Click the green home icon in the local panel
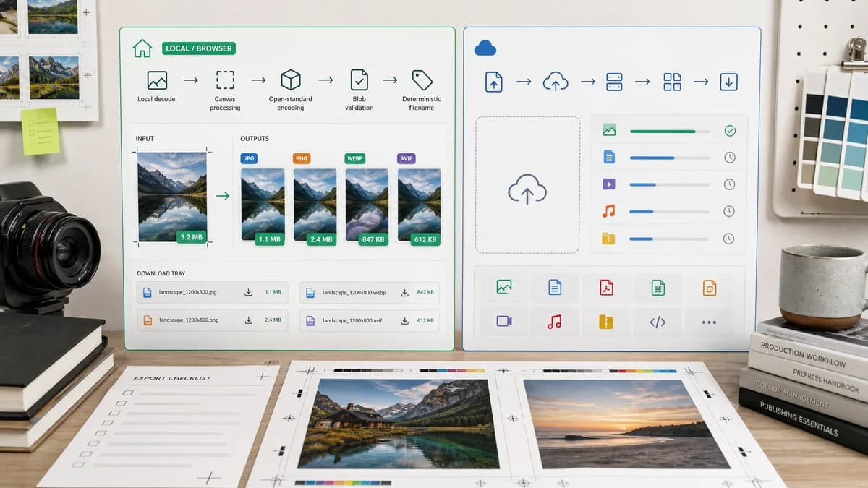This screenshot has width=868, height=488. click(142, 48)
